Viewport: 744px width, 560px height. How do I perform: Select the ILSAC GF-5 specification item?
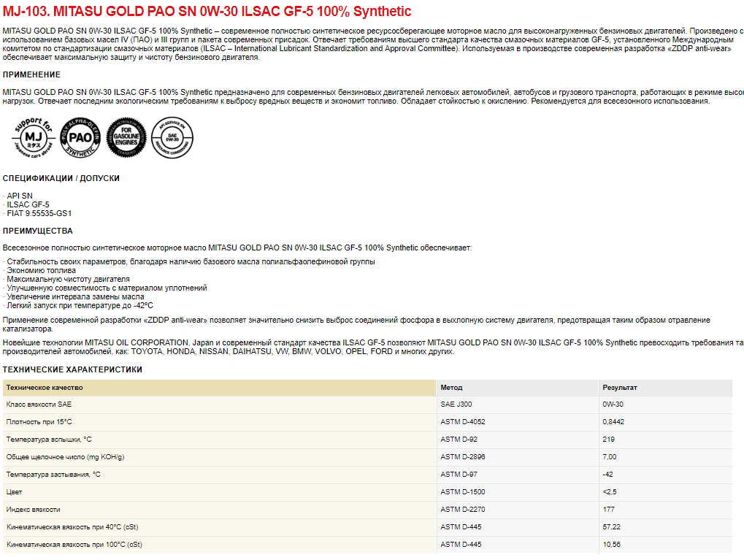click(28, 204)
